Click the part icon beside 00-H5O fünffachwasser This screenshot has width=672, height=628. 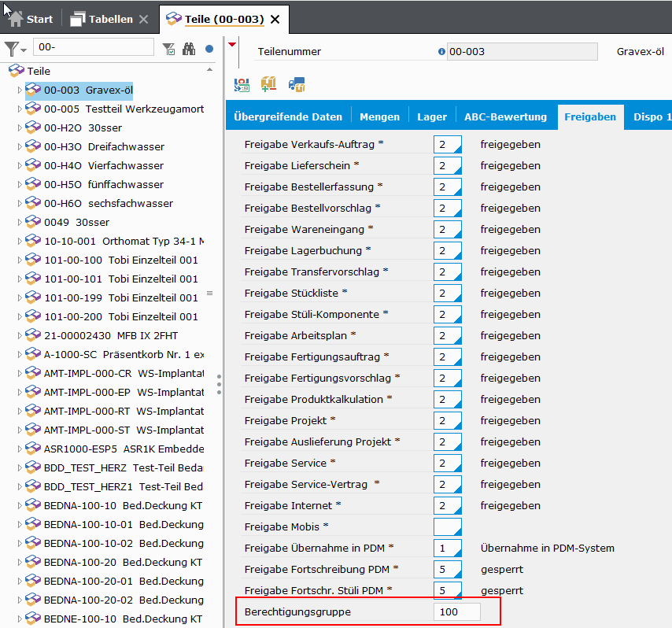coord(33,184)
